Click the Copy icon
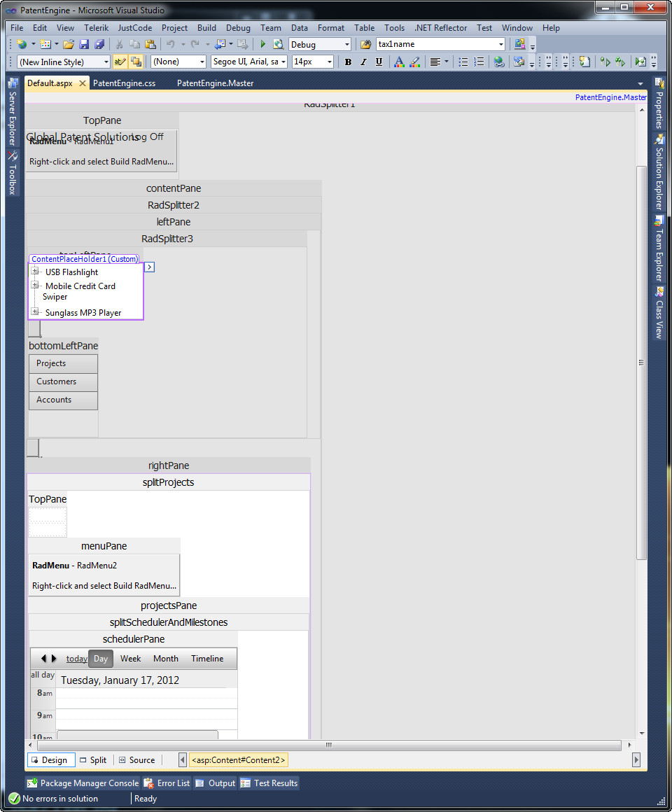The image size is (672, 812). click(x=134, y=45)
